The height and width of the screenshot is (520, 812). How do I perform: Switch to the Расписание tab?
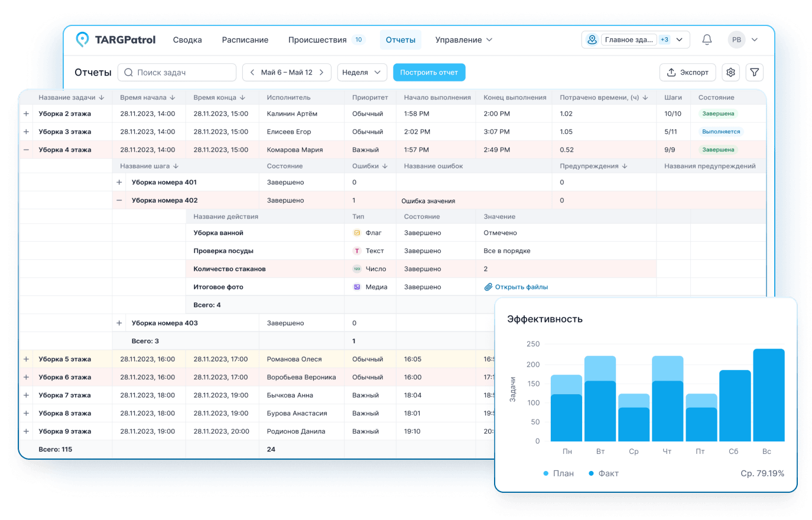[x=245, y=40]
